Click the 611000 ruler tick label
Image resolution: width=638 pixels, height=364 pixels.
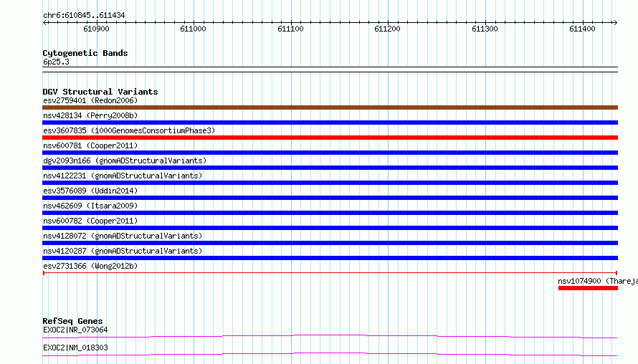[x=194, y=29]
